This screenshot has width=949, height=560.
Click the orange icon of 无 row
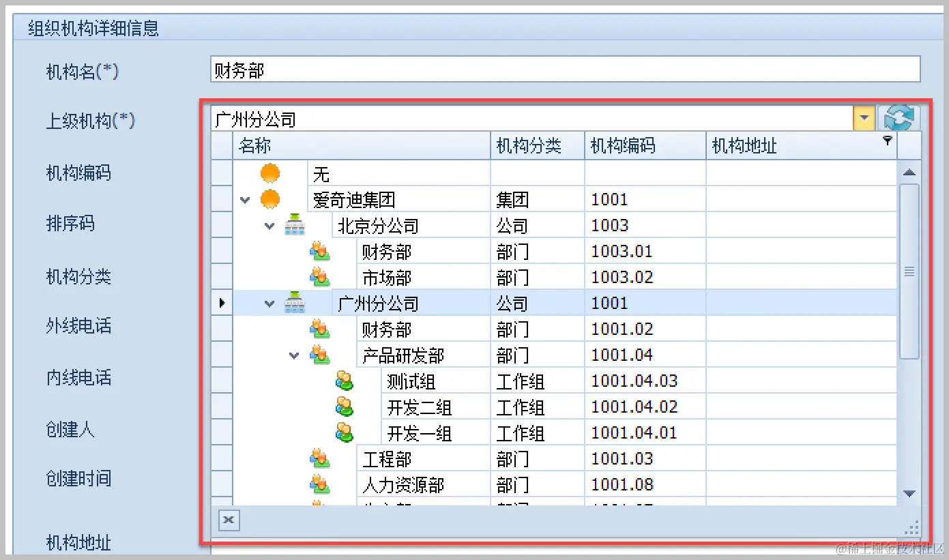pyautogui.click(x=270, y=173)
